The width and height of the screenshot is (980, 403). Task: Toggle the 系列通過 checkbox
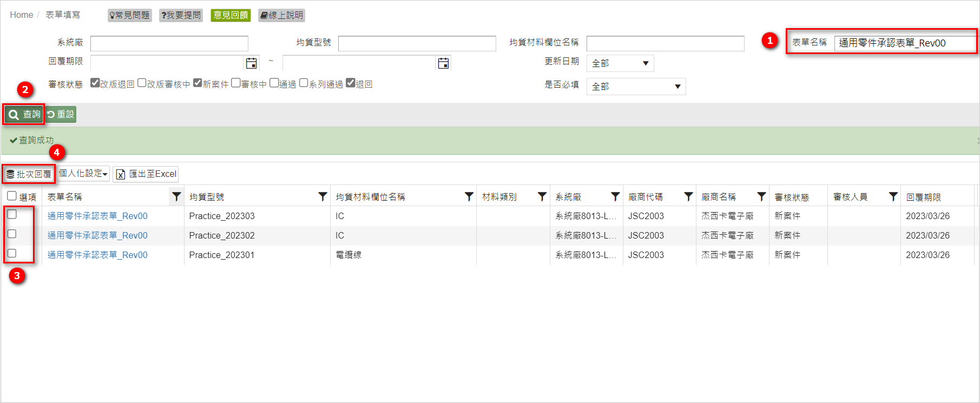(x=304, y=83)
